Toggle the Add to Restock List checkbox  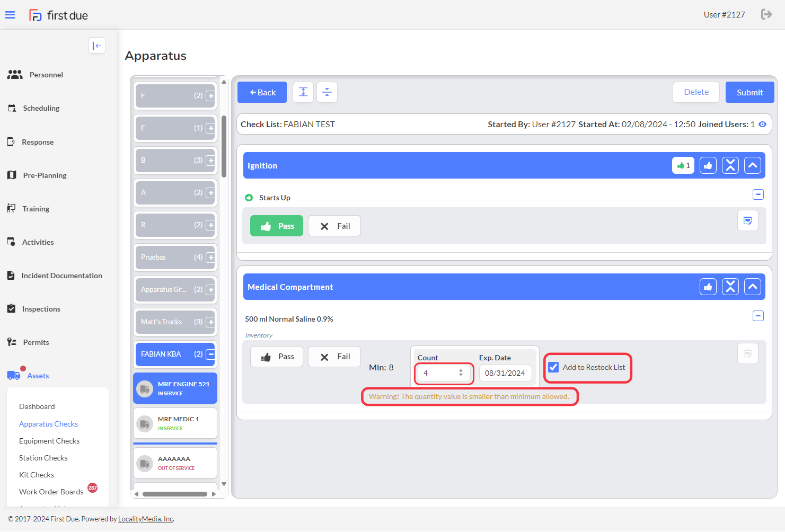(553, 367)
